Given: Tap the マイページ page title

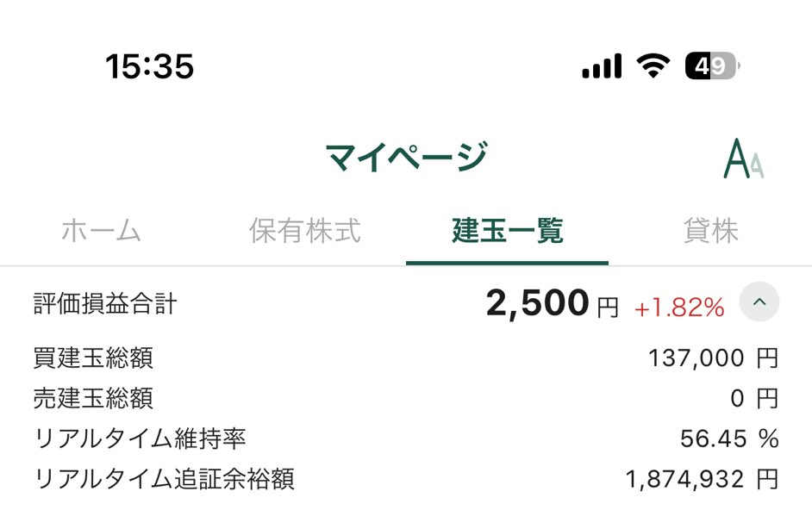Looking at the screenshot, I should tap(406, 158).
